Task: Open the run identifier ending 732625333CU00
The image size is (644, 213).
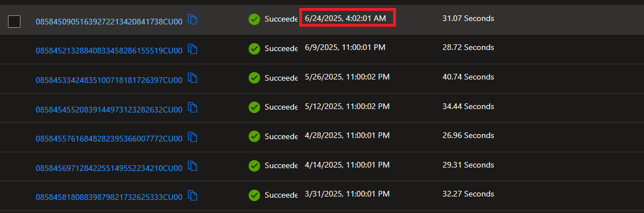Action: point(109,198)
